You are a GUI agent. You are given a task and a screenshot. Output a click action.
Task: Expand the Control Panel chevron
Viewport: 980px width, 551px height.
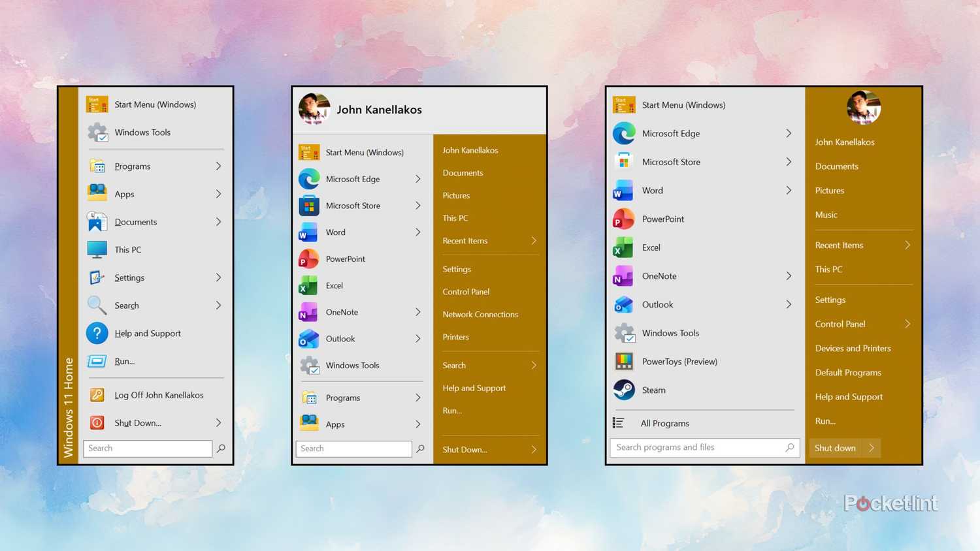907,324
